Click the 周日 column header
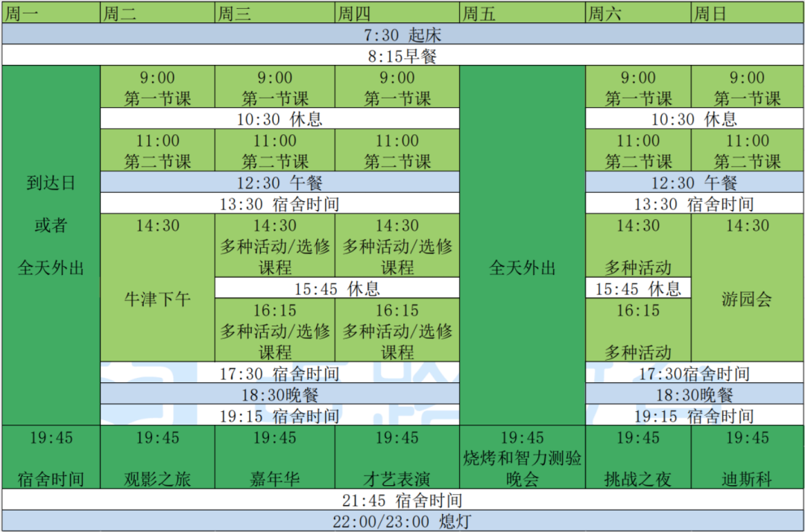This screenshot has width=805, height=532. (747, 13)
